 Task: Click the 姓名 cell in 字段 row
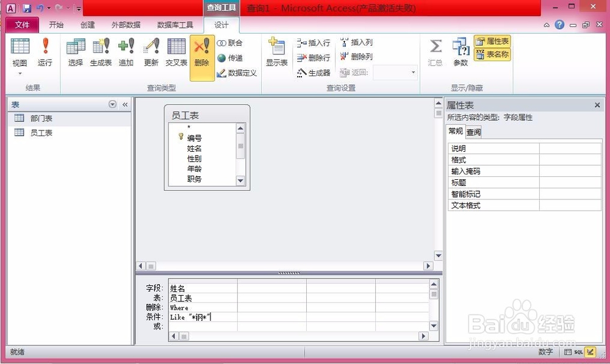(x=203, y=288)
